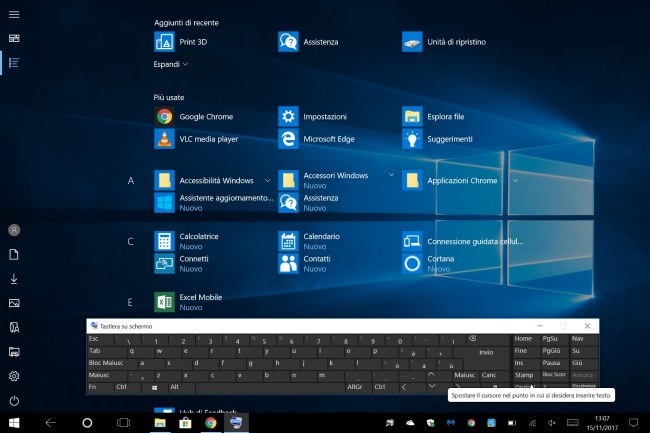
Task: Open Pictures icon in Start sidebar
Action: click(14, 303)
